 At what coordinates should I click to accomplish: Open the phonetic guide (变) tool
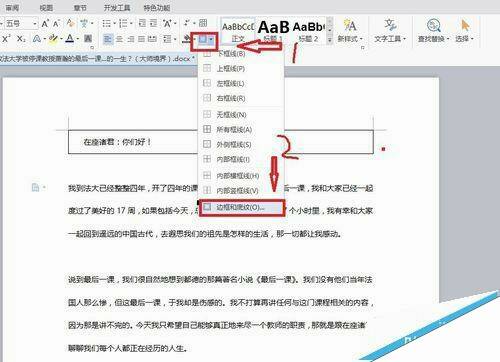point(84,23)
